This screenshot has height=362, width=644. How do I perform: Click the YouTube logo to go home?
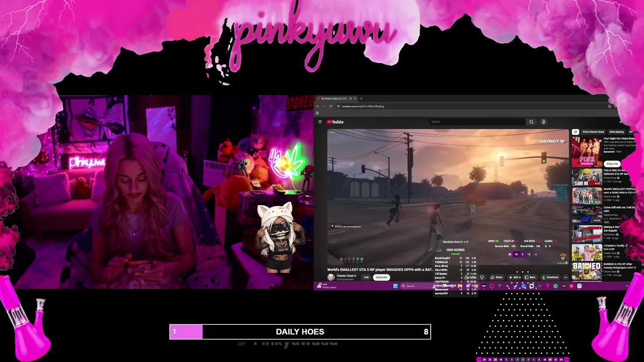point(335,122)
